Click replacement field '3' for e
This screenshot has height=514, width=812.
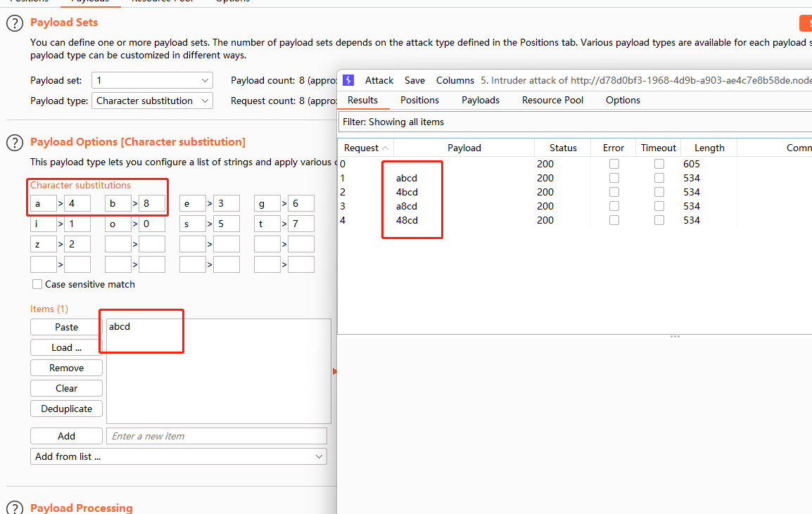pos(227,203)
